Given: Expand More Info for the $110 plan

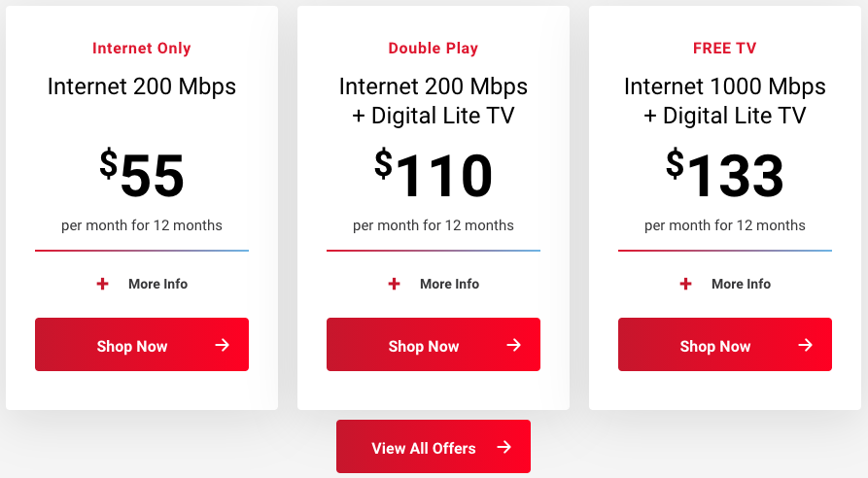Looking at the screenshot, I should (434, 284).
